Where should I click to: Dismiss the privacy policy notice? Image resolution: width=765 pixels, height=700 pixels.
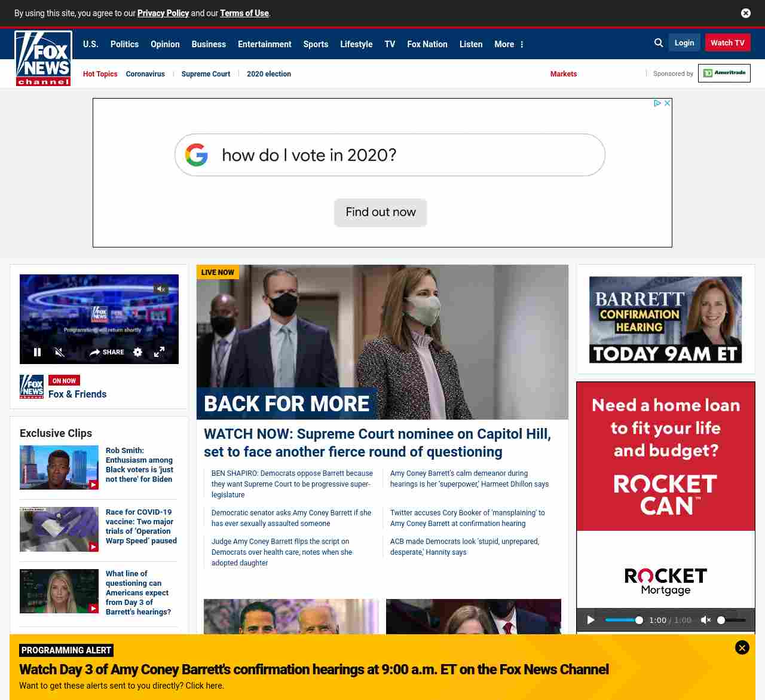point(745,13)
